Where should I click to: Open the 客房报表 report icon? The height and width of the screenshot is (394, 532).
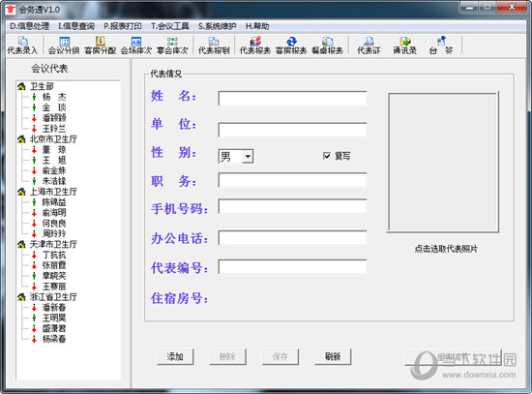coord(291,45)
